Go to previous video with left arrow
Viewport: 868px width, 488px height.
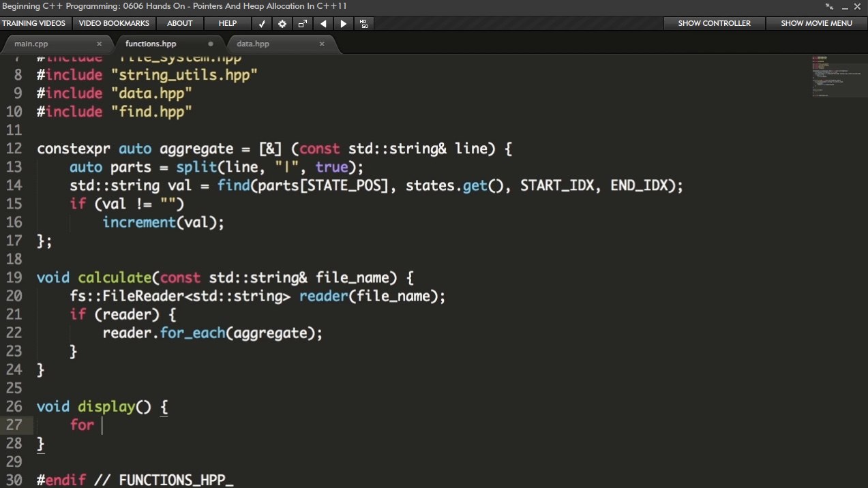(323, 23)
